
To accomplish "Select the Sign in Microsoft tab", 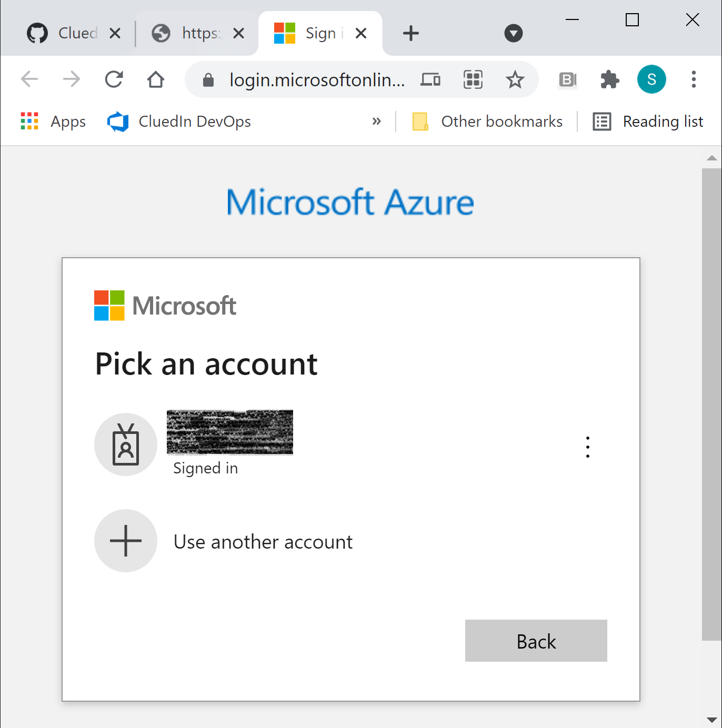I will click(x=320, y=33).
